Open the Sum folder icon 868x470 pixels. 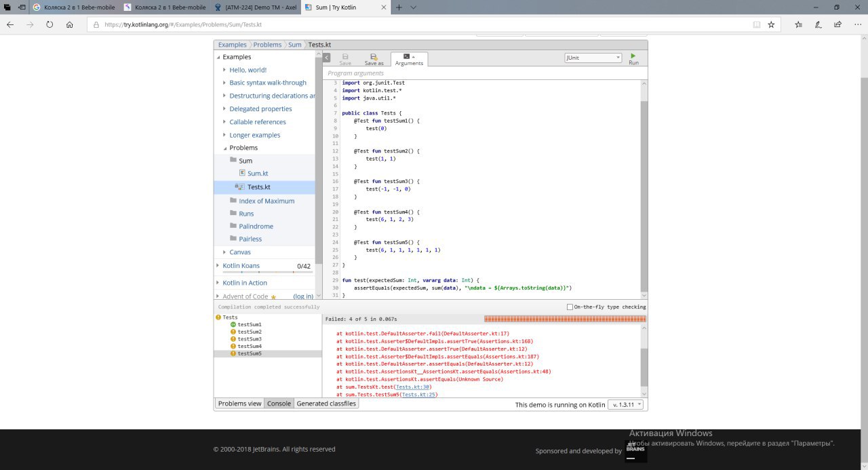click(x=233, y=160)
